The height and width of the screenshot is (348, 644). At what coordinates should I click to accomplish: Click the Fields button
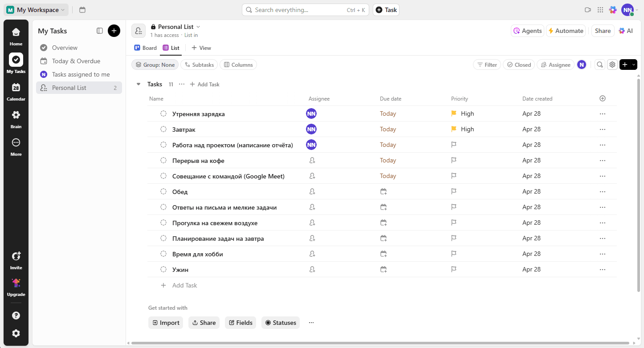240,323
